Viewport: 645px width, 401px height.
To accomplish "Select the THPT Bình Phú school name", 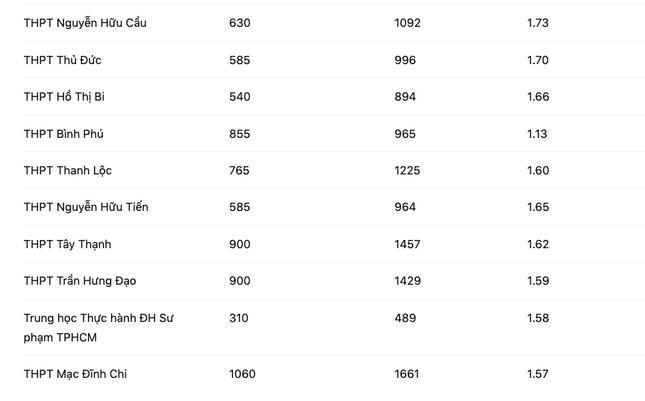I will (63, 134).
